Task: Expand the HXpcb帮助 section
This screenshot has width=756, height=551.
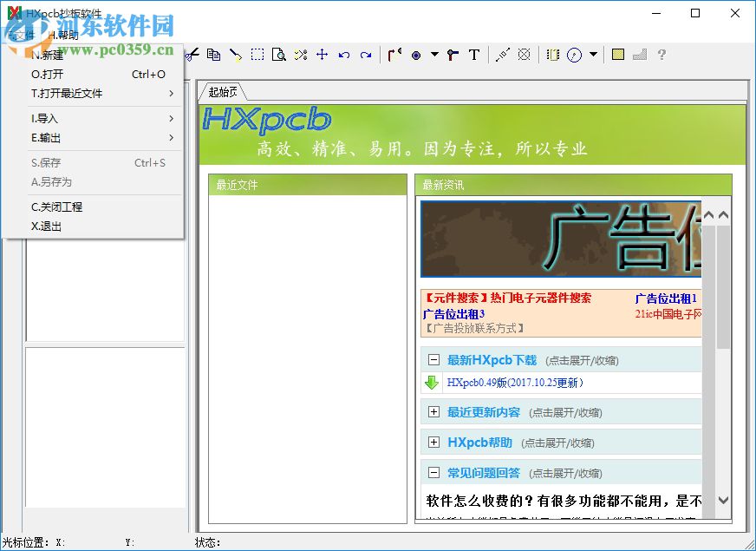Action: point(433,442)
